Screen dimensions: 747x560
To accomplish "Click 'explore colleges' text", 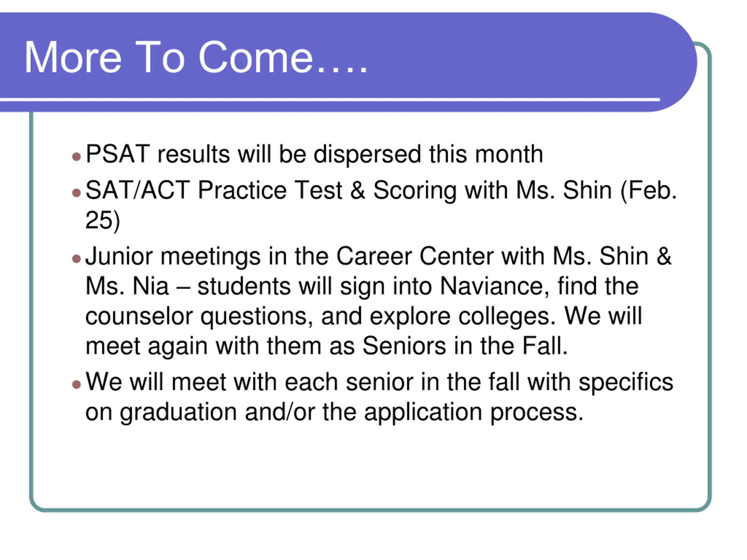I will (x=462, y=317).
